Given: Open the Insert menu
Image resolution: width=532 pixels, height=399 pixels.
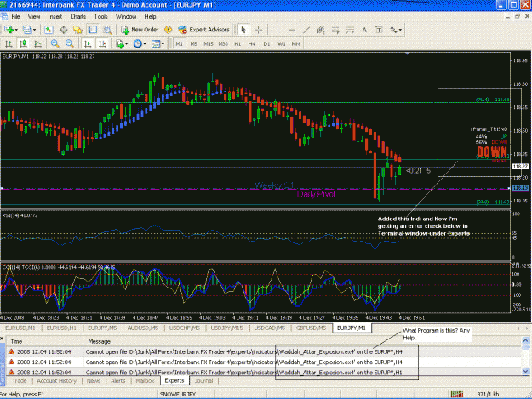Looking at the screenshot, I should [x=54, y=17].
